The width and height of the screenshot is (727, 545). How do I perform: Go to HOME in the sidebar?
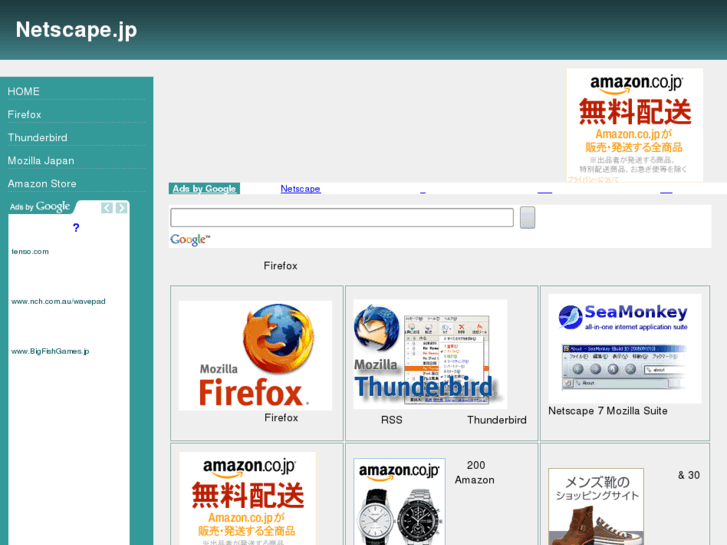coord(24,91)
